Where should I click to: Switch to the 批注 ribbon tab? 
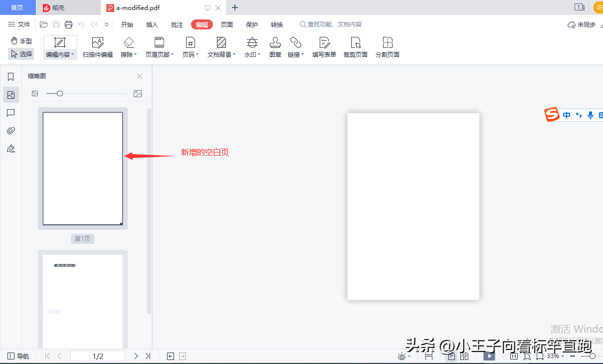click(177, 24)
